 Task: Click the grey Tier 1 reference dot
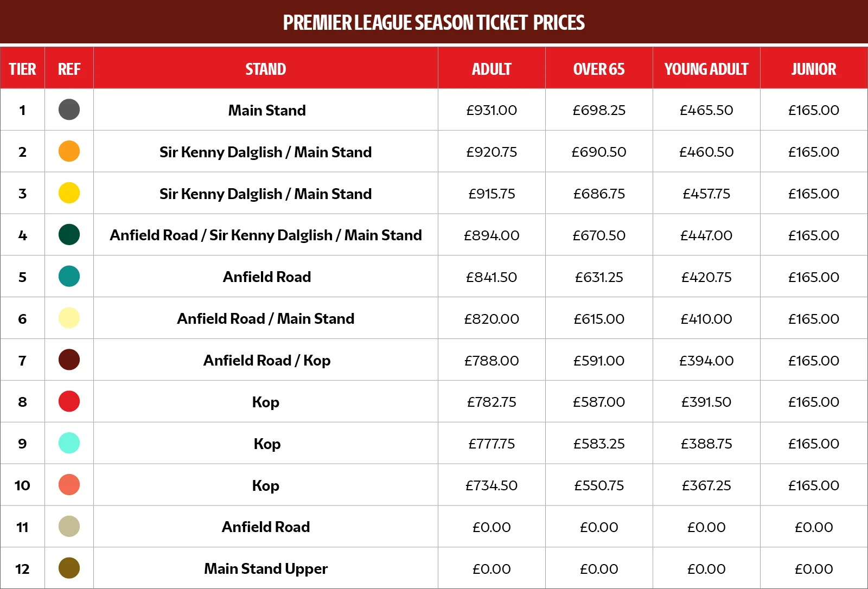[x=69, y=110]
